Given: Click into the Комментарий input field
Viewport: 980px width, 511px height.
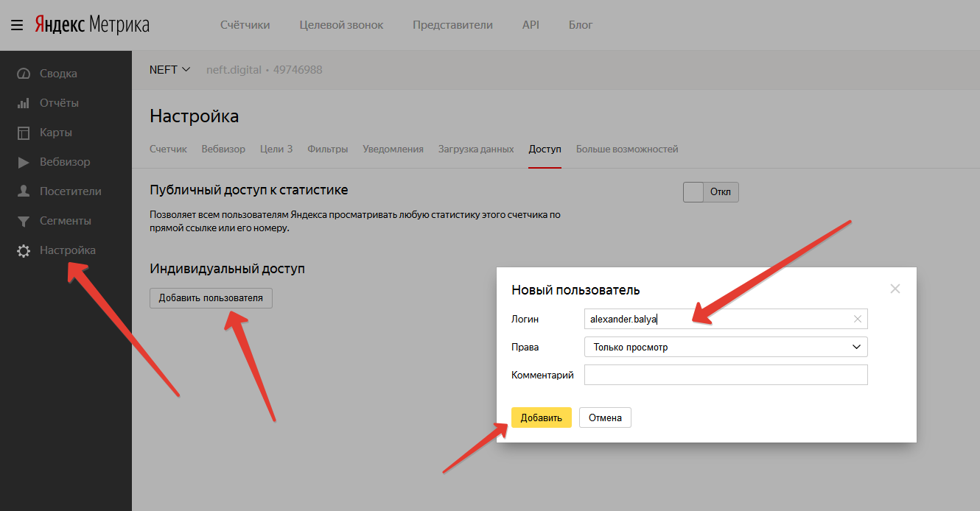Looking at the screenshot, I should [x=725, y=375].
